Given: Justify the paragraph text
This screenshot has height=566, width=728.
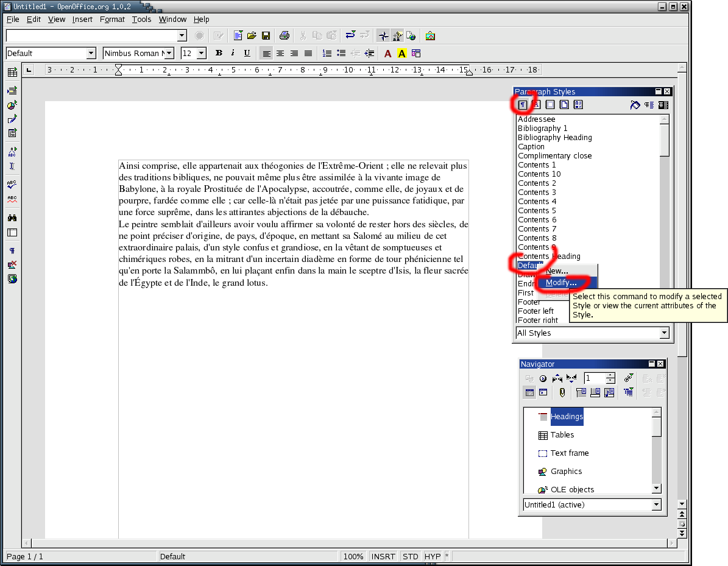Looking at the screenshot, I should pyautogui.click(x=308, y=54).
